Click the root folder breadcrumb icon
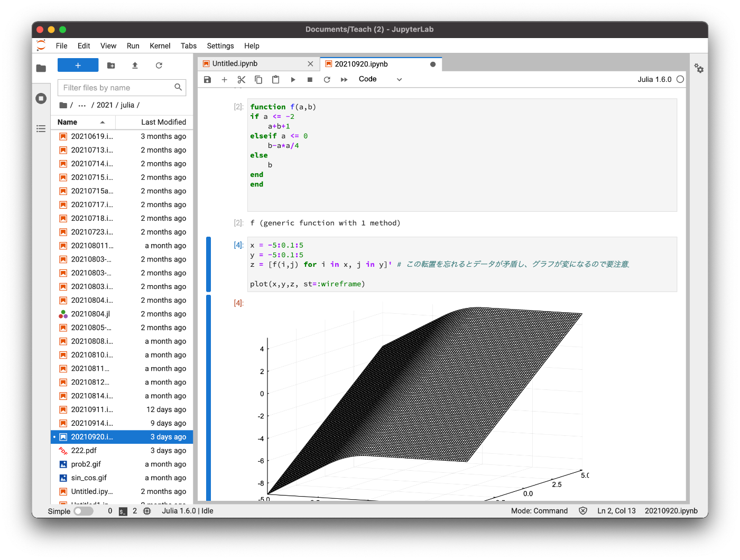The image size is (740, 560). [63, 105]
